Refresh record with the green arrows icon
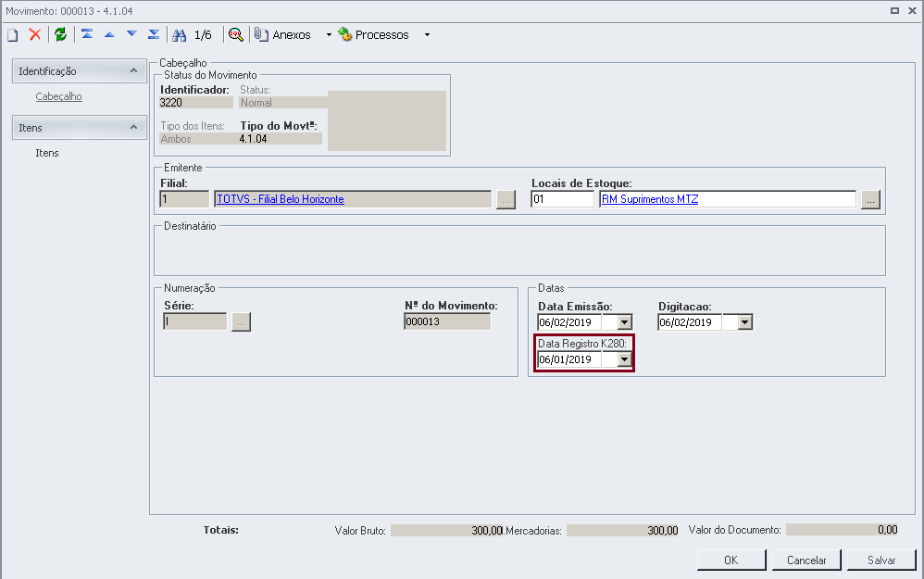This screenshot has height=579, width=924. click(x=61, y=34)
